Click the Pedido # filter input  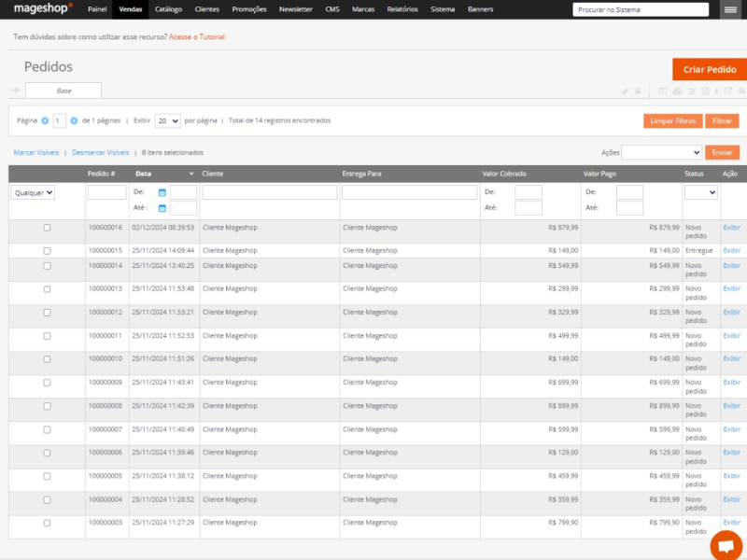pyautogui.click(x=106, y=192)
